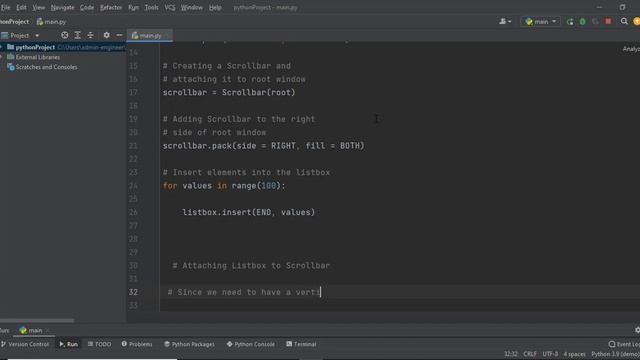Expand External Libraries node

coord(2,57)
